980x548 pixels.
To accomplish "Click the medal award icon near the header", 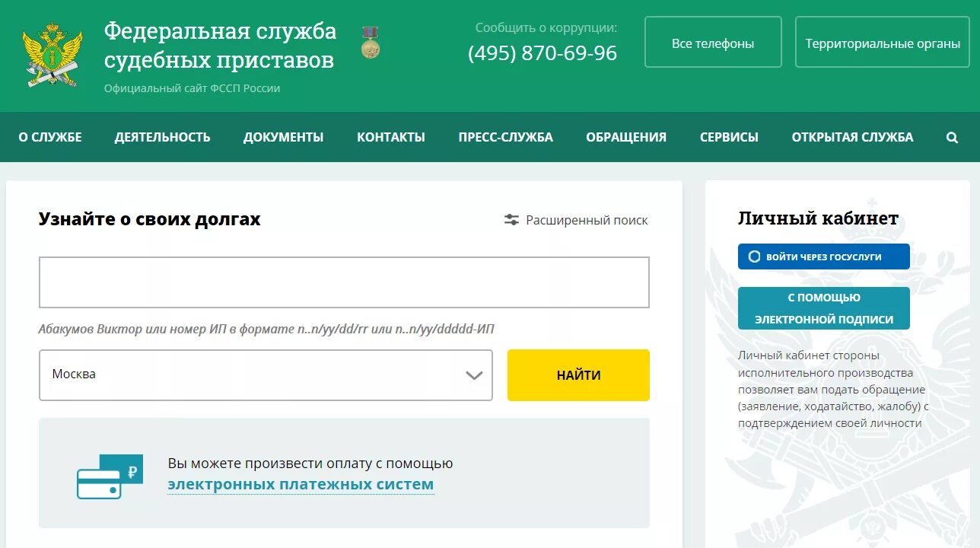I will (370, 42).
